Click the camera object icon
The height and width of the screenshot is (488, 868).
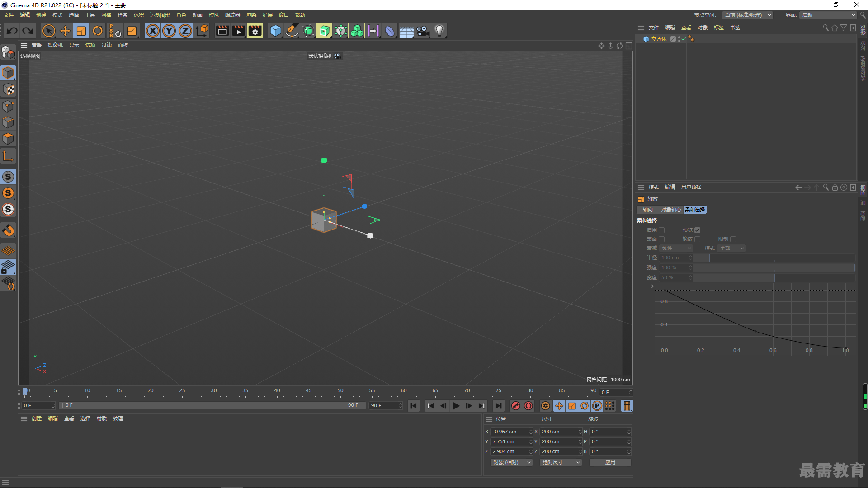(x=423, y=31)
